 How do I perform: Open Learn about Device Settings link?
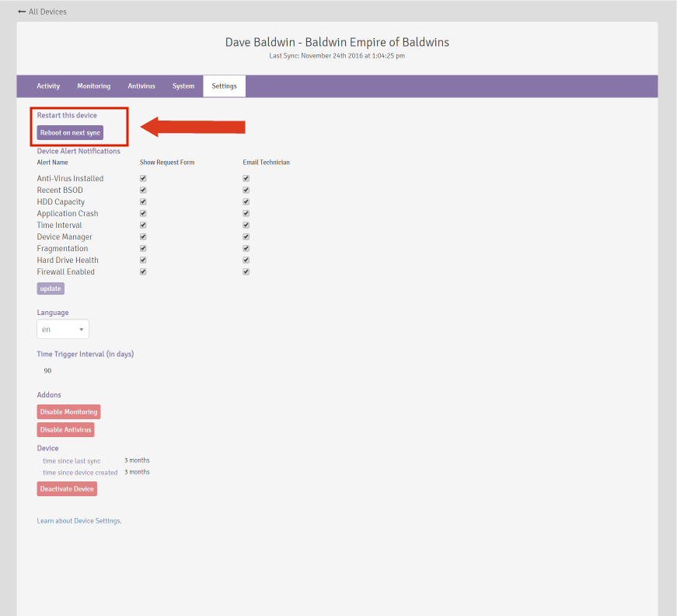[79, 521]
